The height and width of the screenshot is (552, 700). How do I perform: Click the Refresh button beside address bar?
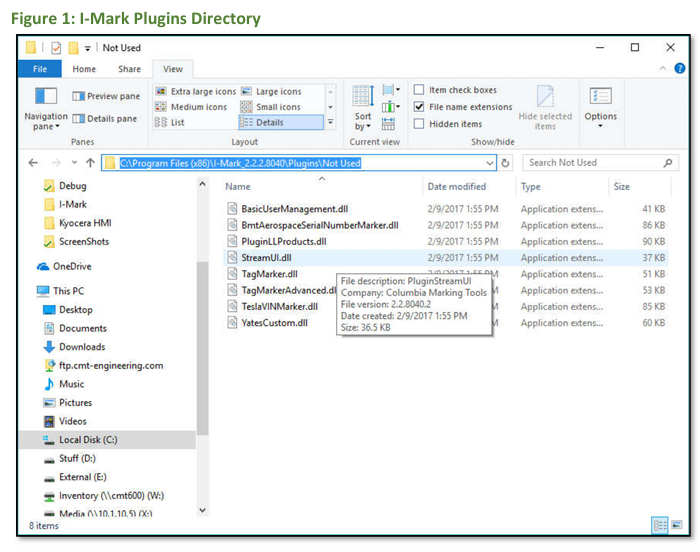pyautogui.click(x=506, y=163)
